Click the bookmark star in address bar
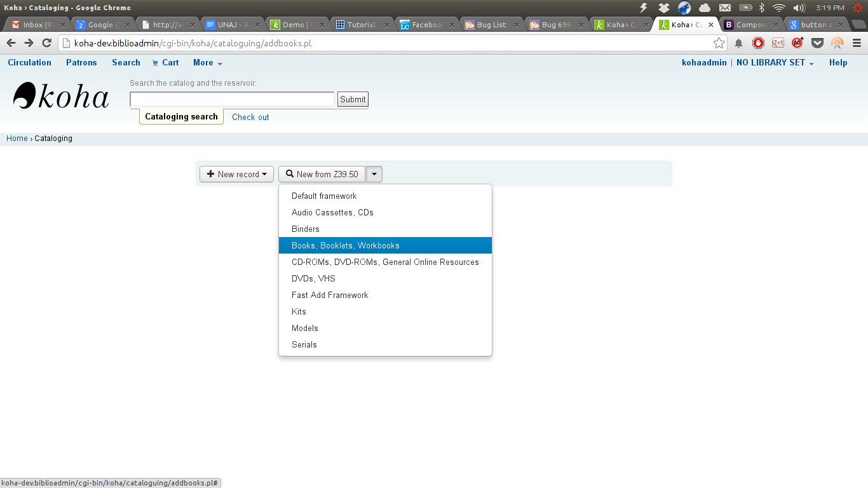 pyautogui.click(x=719, y=43)
